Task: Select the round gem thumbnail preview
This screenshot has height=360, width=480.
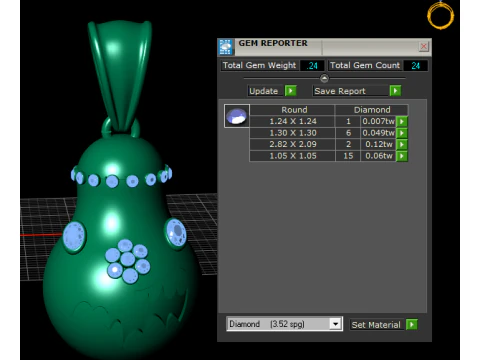Action: 237,116
